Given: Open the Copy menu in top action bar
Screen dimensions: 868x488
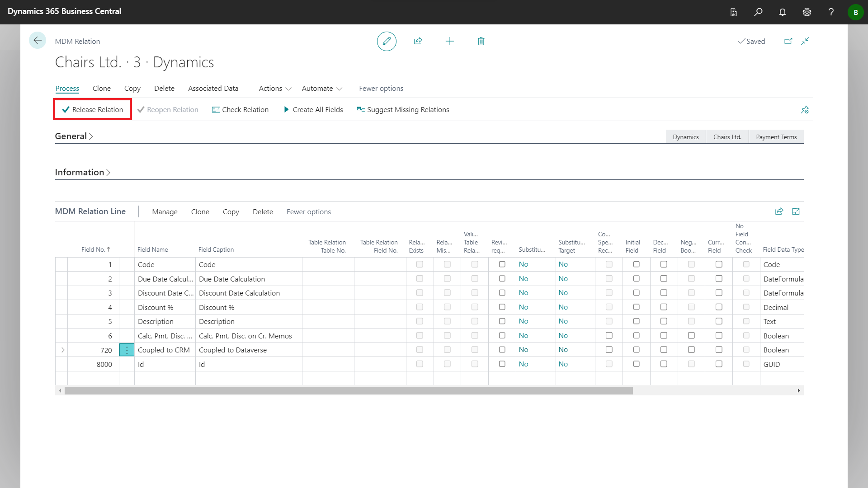Looking at the screenshot, I should tap(132, 89).
